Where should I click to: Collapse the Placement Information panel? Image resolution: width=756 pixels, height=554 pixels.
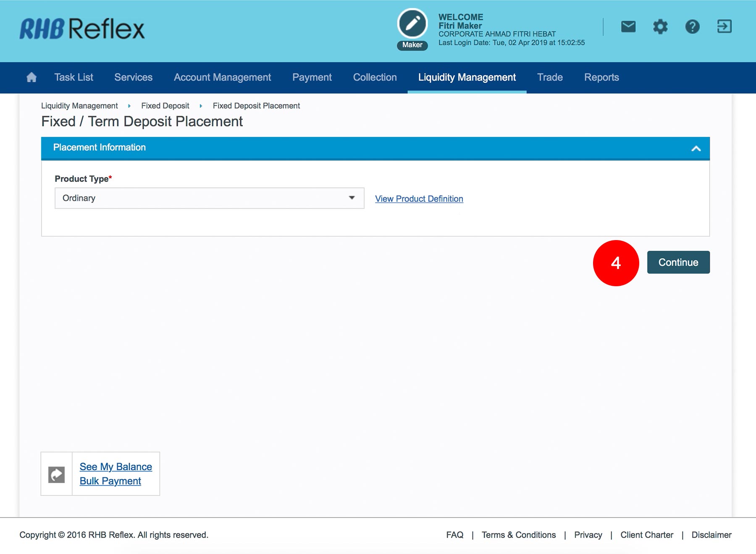tap(696, 148)
